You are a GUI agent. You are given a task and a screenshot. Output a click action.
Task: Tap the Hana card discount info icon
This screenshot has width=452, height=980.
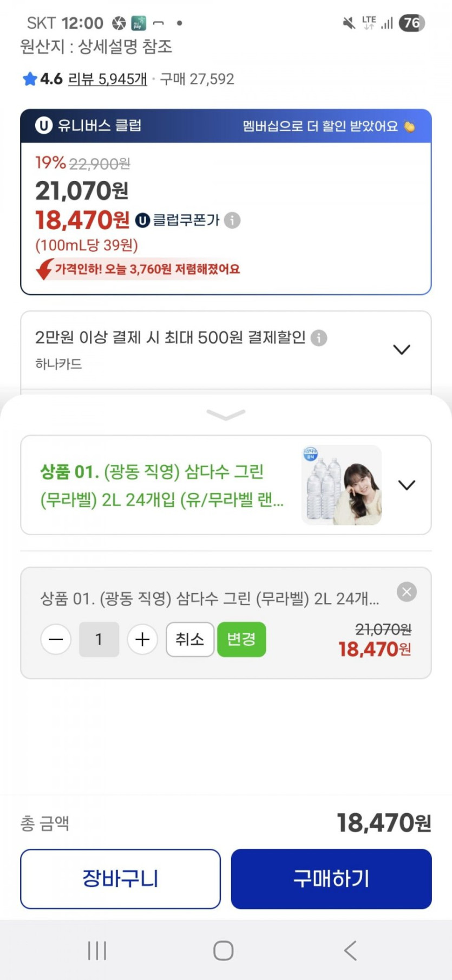click(319, 338)
